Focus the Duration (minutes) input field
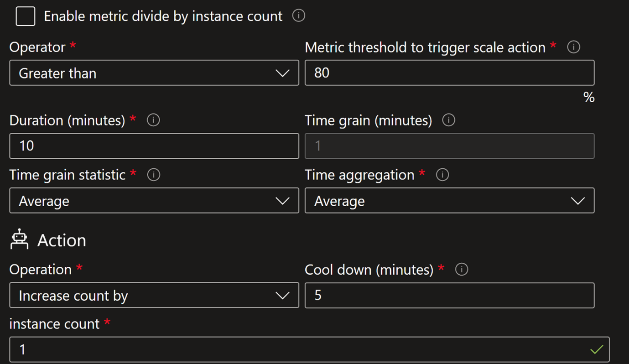This screenshot has height=364, width=629. (x=154, y=146)
